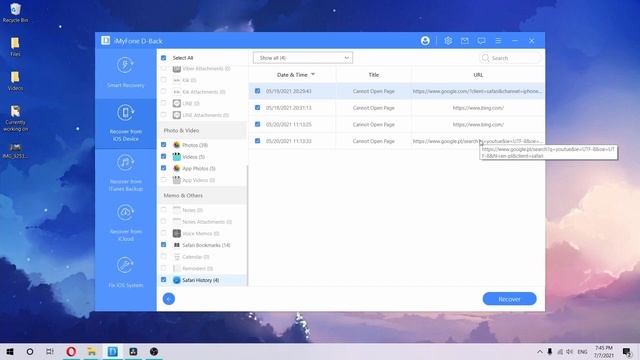The image size is (640, 360).
Task: Uncheck the App Photos (5) checkbox
Action: tap(164, 168)
